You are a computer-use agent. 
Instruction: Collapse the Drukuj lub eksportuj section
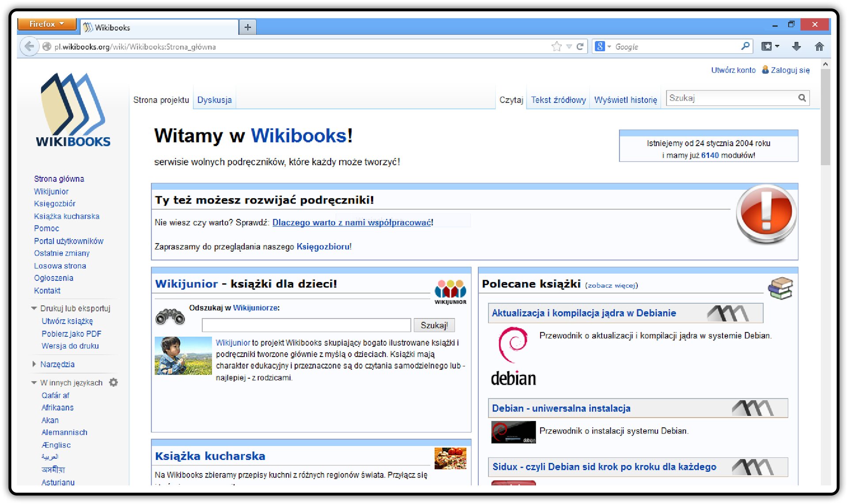34,308
